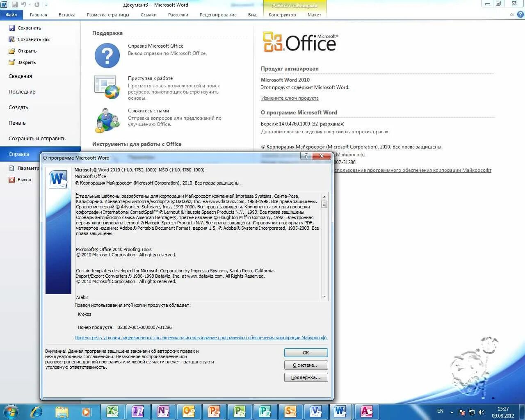Launch InfoPath from taskbar
525x420 pixels.
coord(137,411)
